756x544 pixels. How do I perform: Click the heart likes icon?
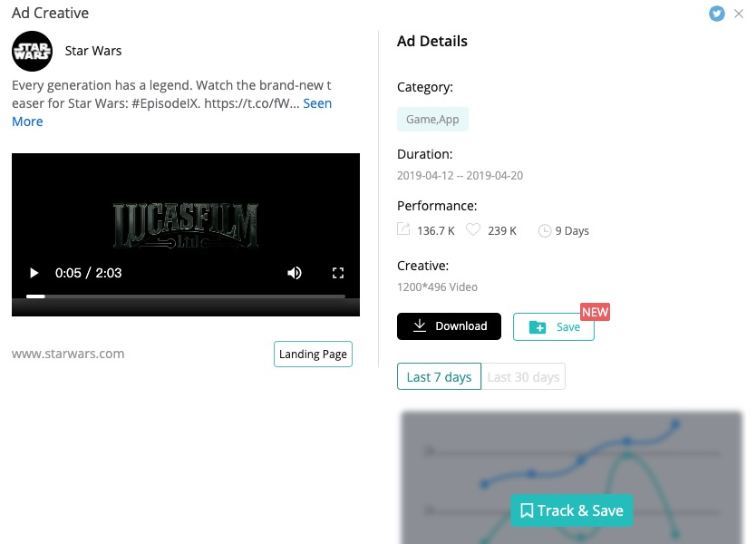[473, 229]
